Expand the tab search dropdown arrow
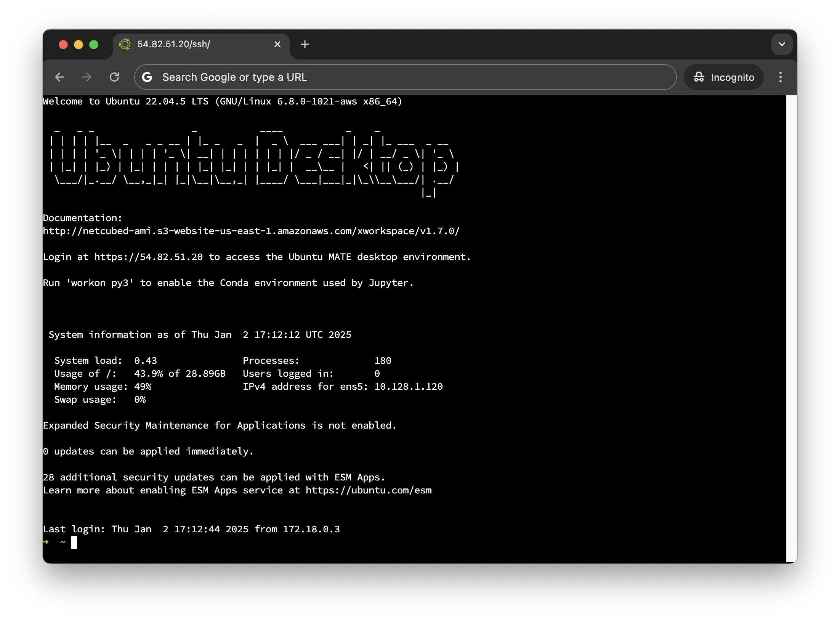The height and width of the screenshot is (620, 840). (x=782, y=44)
